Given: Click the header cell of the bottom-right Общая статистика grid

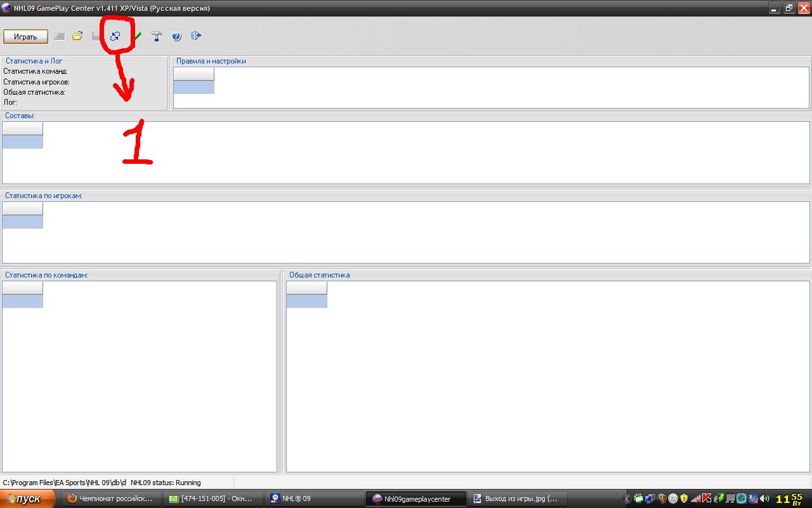Looking at the screenshot, I should tap(307, 288).
